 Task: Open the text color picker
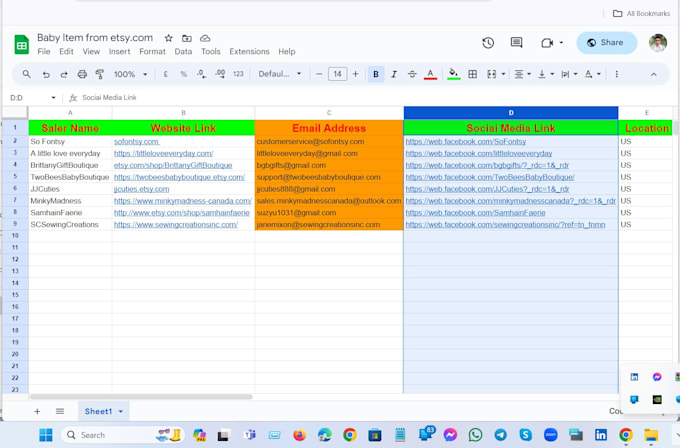(430, 74)
